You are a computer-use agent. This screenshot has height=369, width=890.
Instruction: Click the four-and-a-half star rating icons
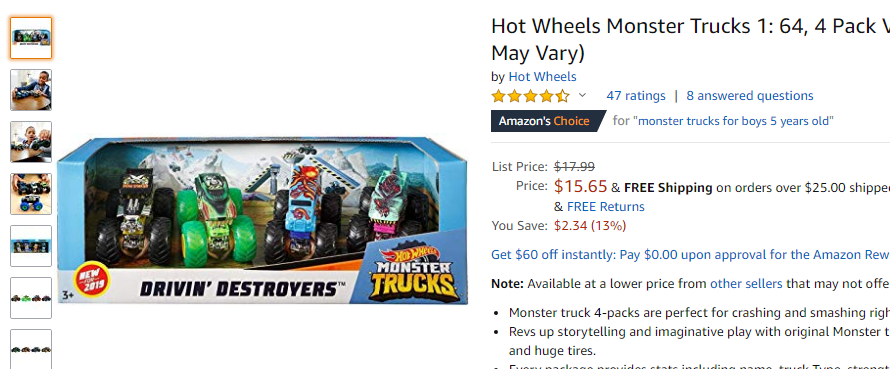click(x=530, y=96)
